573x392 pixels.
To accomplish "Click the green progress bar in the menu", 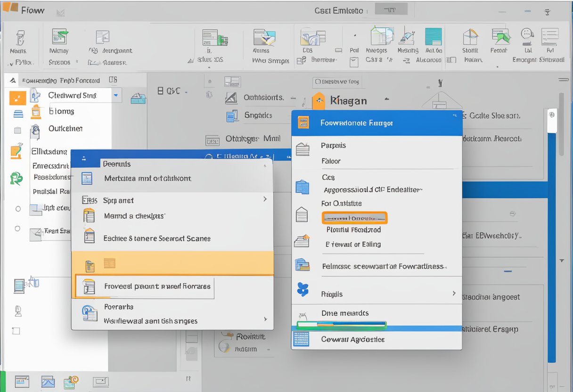I will tap(342, 325).
